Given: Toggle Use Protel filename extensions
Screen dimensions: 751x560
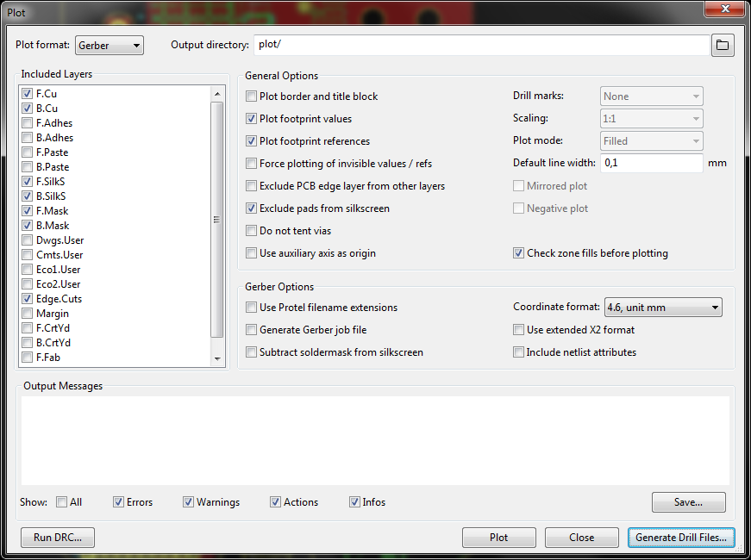Looking at the screenshot, I should tap(252, 308).
